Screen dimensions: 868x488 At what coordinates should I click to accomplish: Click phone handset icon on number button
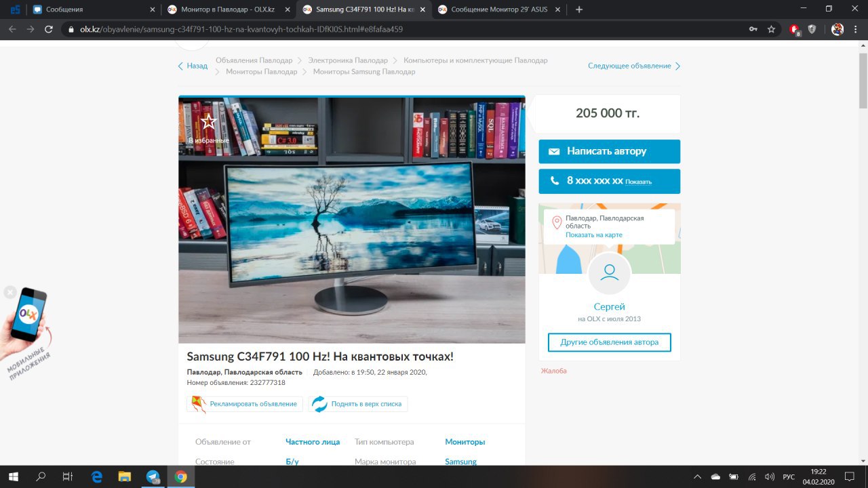554,181
